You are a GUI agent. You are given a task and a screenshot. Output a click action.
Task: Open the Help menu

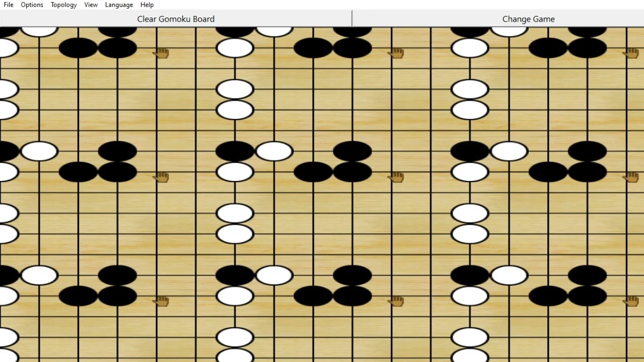click(147, 5)
